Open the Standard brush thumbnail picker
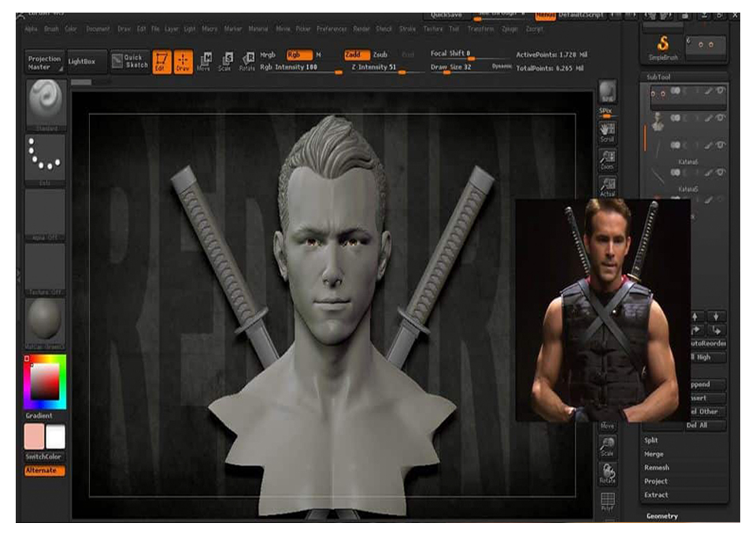 pyautogui.click(x=46, y=106)
